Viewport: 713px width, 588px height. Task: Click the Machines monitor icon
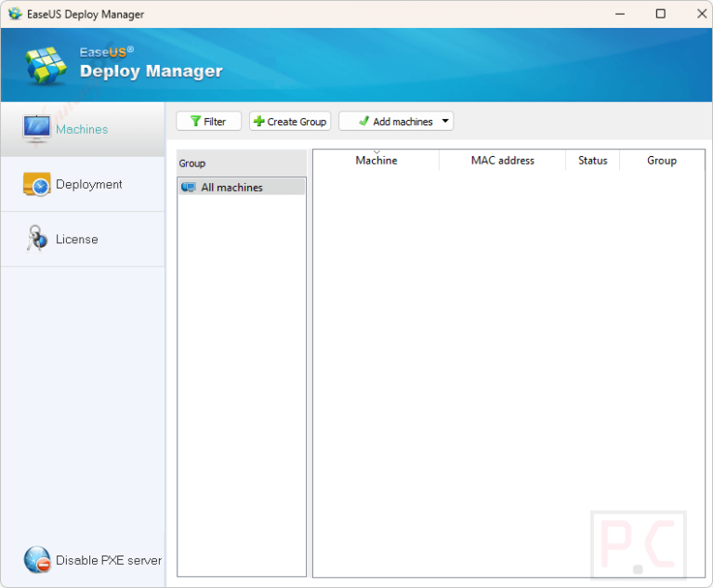tap(36, 129)
